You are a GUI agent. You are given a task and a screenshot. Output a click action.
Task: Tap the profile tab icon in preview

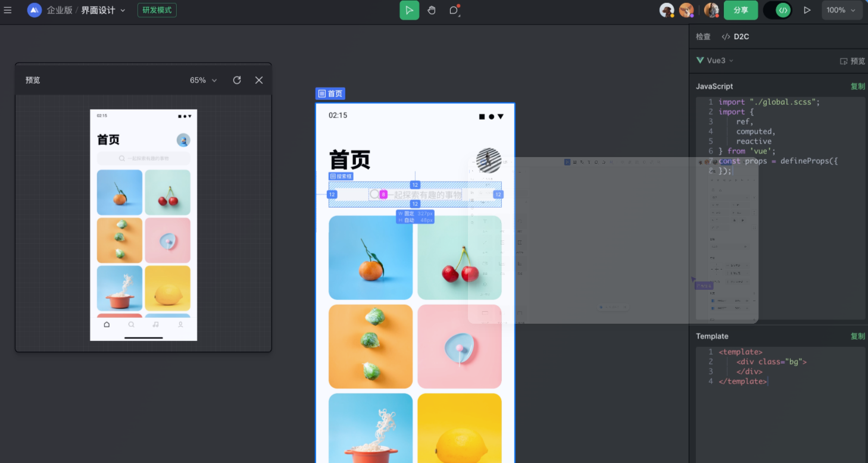(180, 324)
